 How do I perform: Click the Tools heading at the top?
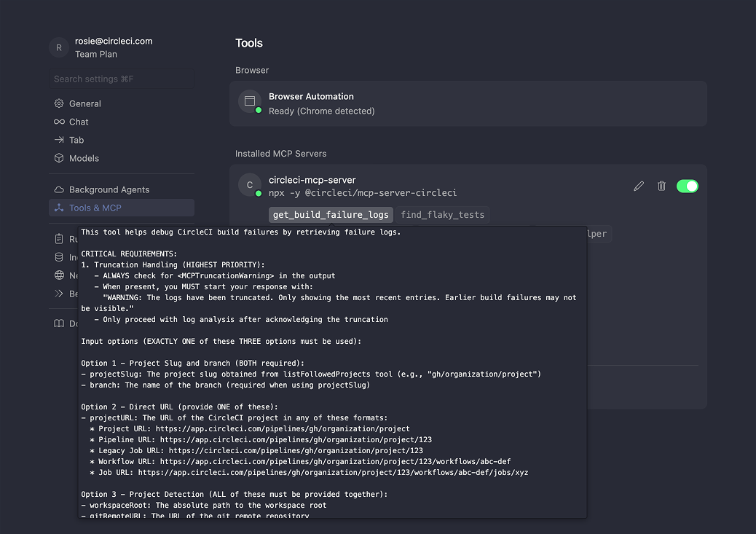coord(249,43)
